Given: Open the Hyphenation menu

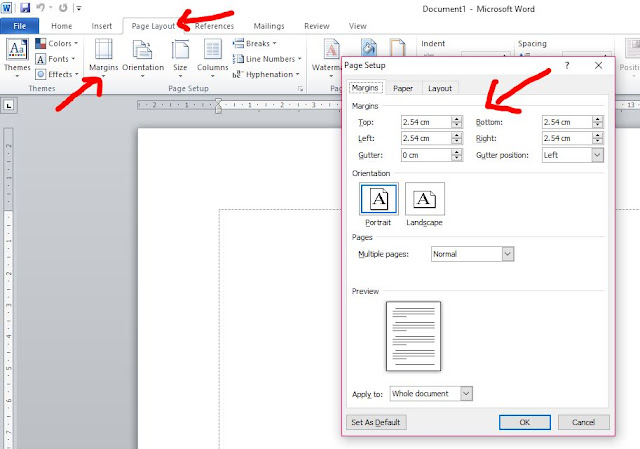Looking at the screenshot, I should 266,74.
